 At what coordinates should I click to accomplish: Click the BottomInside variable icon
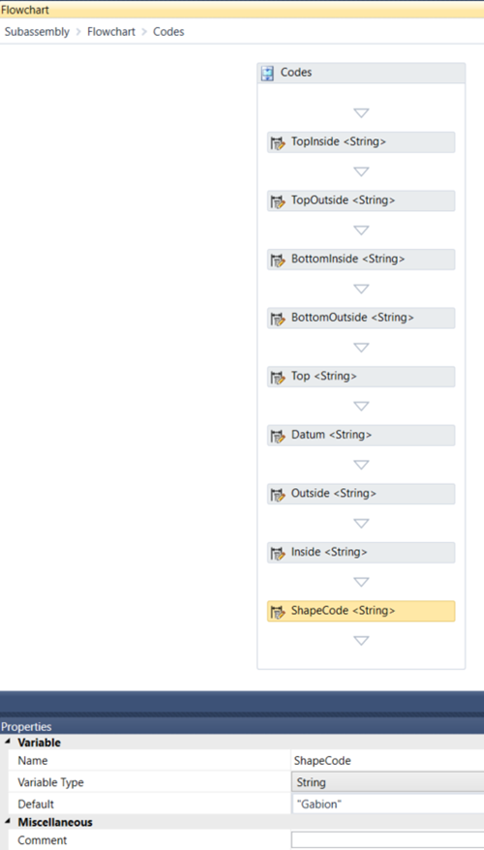coord(278,260)
